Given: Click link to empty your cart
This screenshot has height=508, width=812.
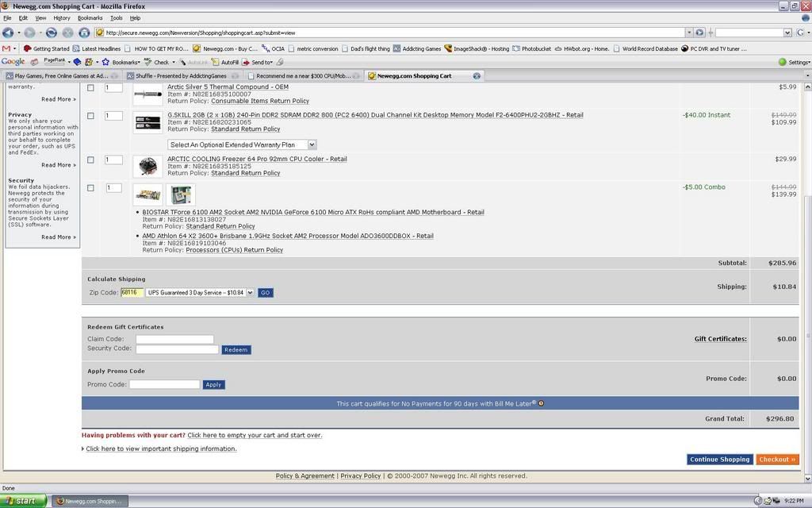Looking at the screenshot, I should [x=255, y=436].
